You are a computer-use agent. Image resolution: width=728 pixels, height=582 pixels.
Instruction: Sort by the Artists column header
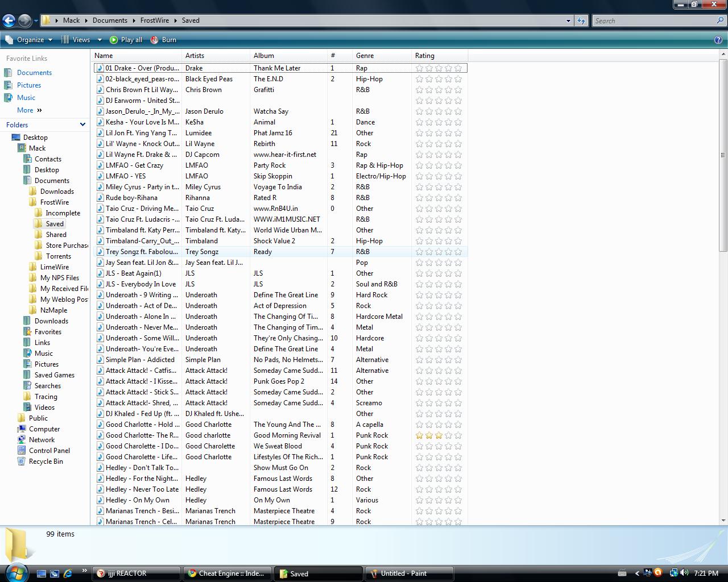[x=195, y=56]
